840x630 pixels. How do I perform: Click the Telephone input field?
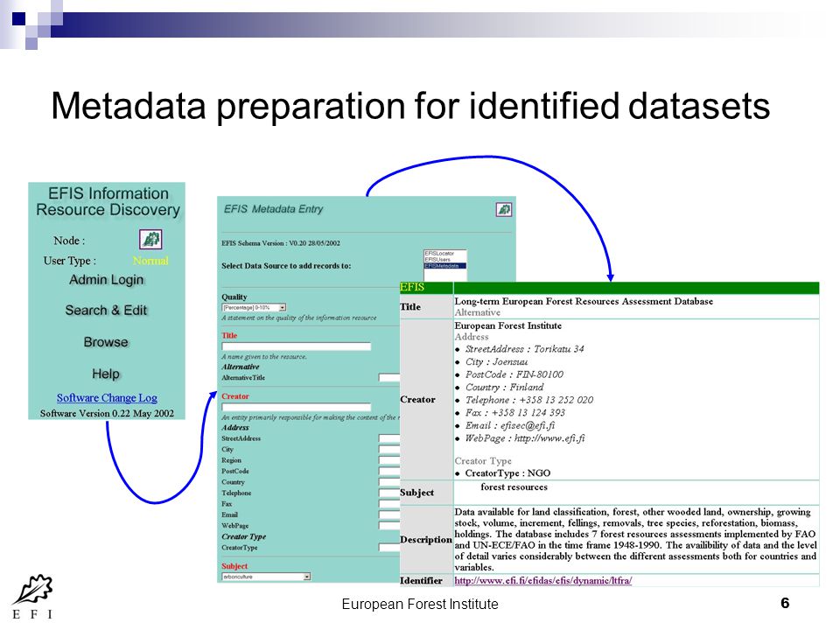click(388, 493)
